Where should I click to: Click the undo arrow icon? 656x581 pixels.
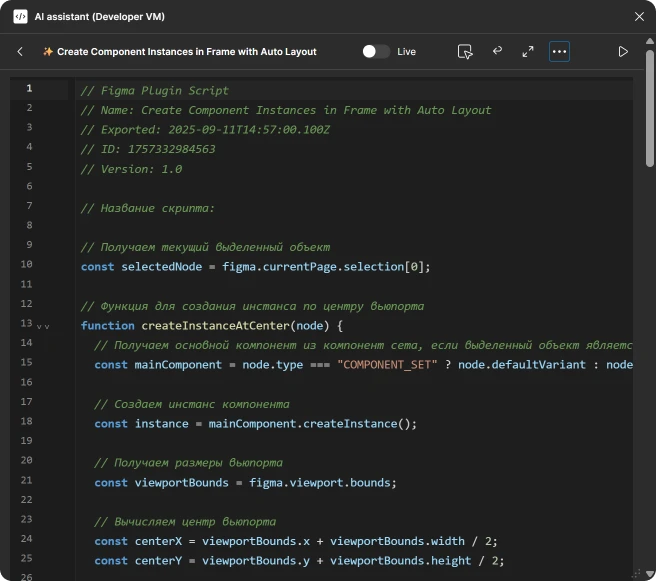click(497, 51)
